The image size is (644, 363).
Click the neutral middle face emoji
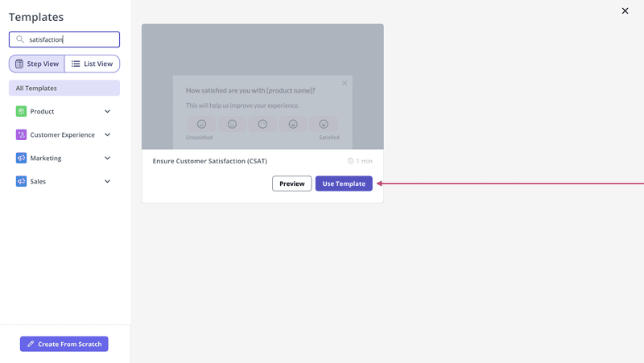click(x=262, y=124)
